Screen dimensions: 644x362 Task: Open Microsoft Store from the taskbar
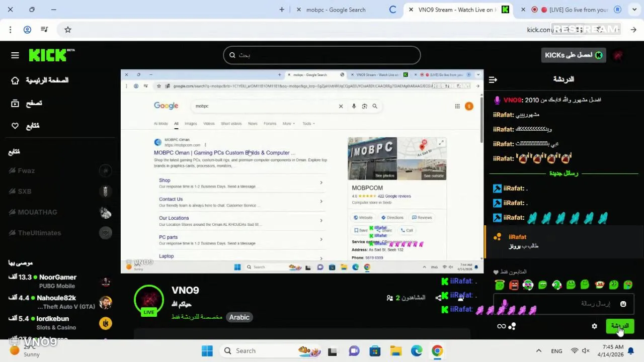[375, 351]
